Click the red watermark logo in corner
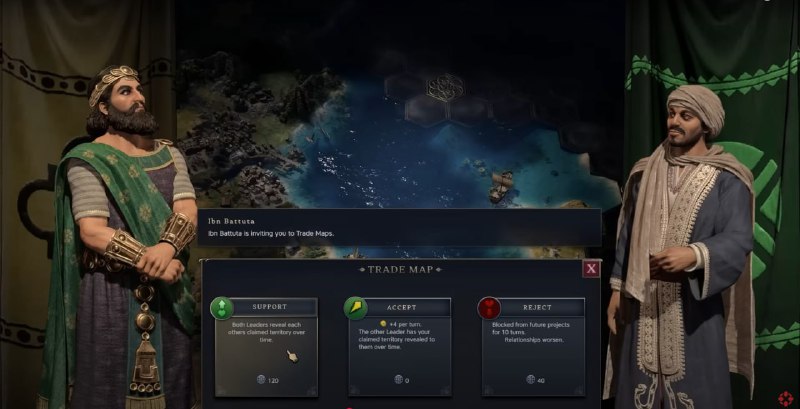The height and width of the screenshot is (409, 800). pos(786,398)
